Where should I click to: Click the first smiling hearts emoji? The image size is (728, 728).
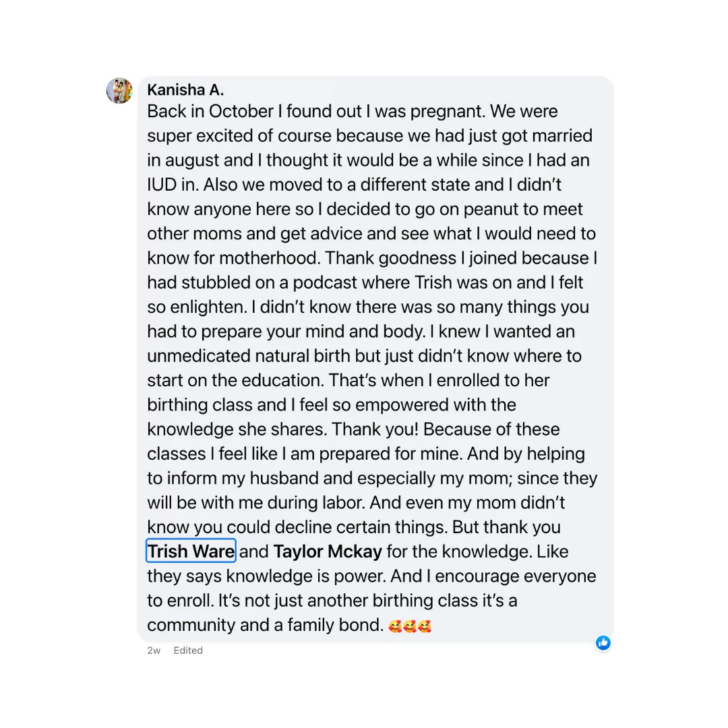395,626
